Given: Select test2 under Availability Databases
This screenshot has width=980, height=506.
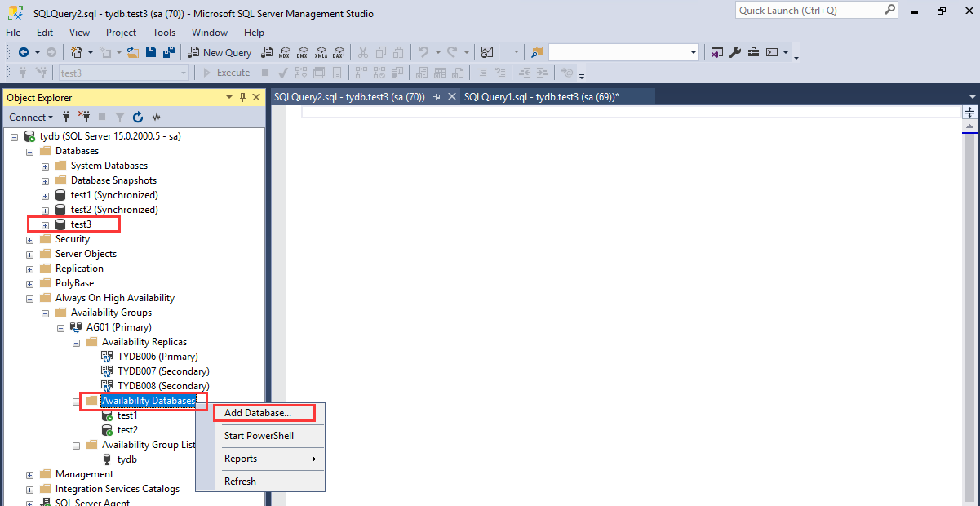Looking at the screenshot, I should (127, 430).
